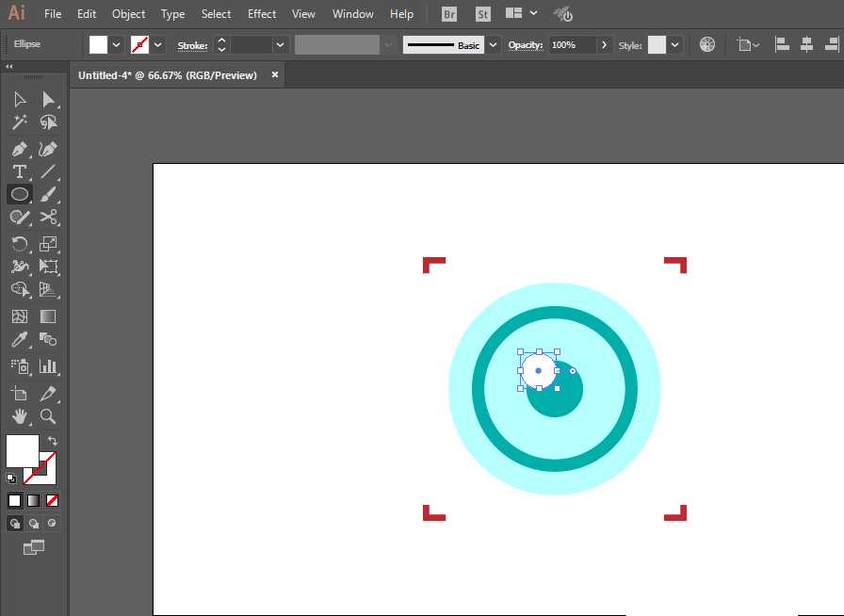Image resolution: width=844 pixels, height=616 pixels.
Task: Select the Direct Selection tool
Action: click(50, 98)
